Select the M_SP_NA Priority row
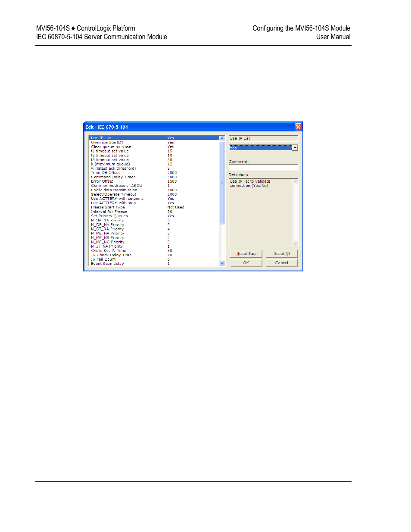 (154, 220)
